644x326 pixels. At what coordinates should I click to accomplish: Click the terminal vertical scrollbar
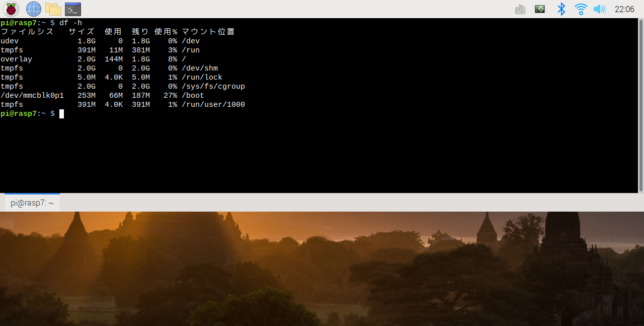(641, 106)
